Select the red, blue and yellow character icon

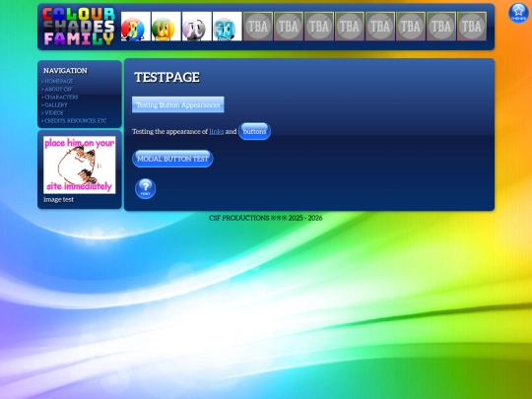pyautogui.click(x=135, y=27)
